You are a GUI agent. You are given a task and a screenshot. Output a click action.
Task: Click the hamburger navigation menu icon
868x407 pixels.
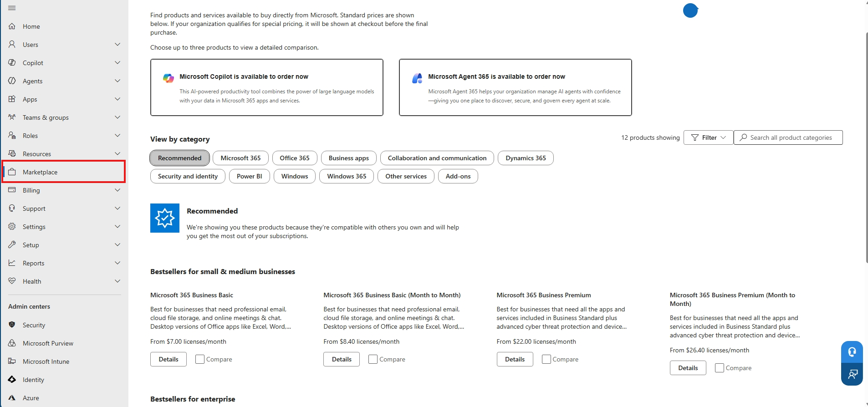(x=12, y=8)
